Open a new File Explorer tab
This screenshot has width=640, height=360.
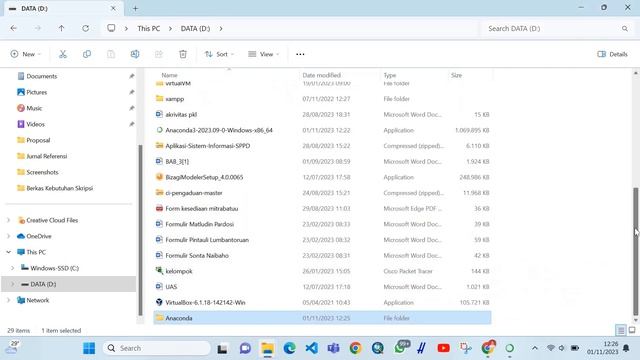pos(135,8)
